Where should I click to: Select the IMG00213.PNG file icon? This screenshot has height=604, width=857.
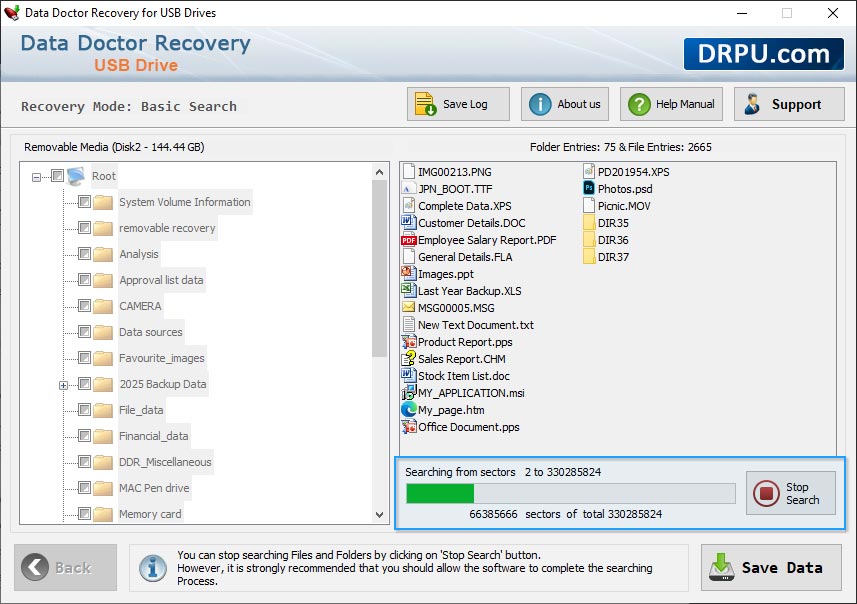[408, 172]
